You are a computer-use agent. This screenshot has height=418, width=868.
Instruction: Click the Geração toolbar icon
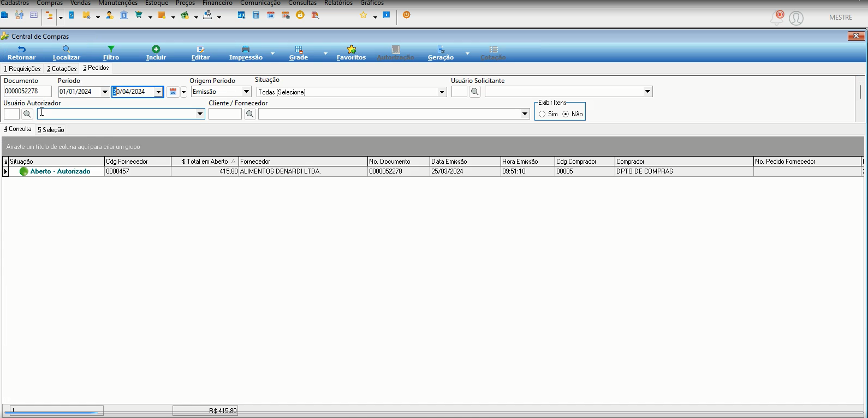pos(441,49)
